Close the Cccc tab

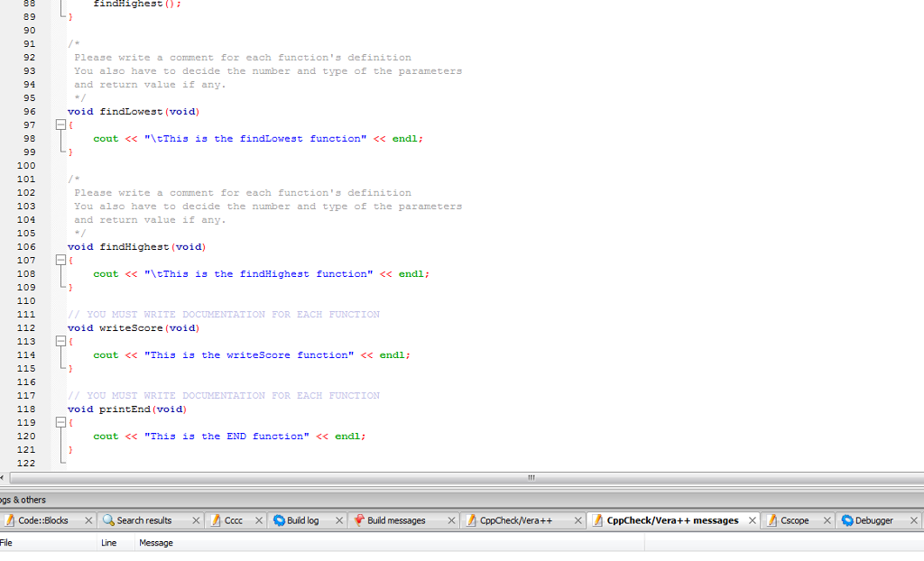pos(259,520)
